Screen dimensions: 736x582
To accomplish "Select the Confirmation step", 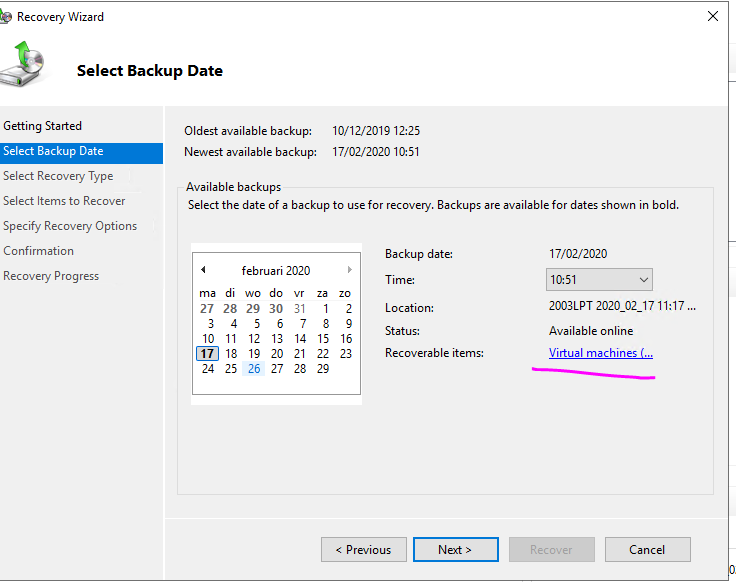I will (x=38, y=251).
